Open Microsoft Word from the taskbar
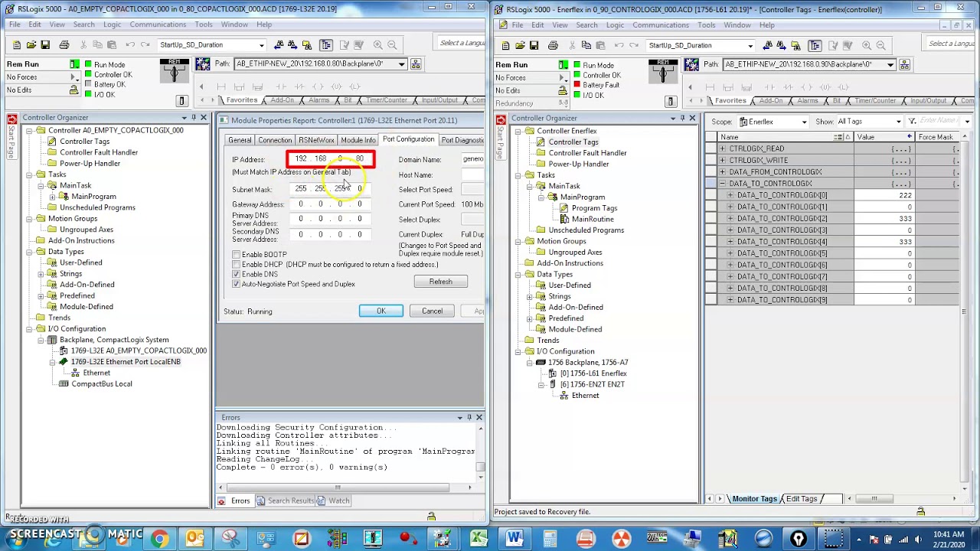 click(x=514, y=539)
